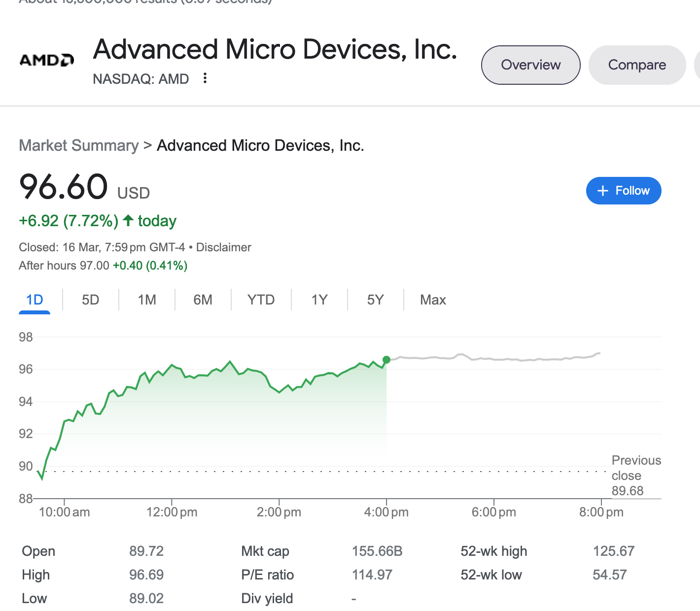Click the plus icon on the Follow button
700x611 pixels.
[x=602, y=191]
